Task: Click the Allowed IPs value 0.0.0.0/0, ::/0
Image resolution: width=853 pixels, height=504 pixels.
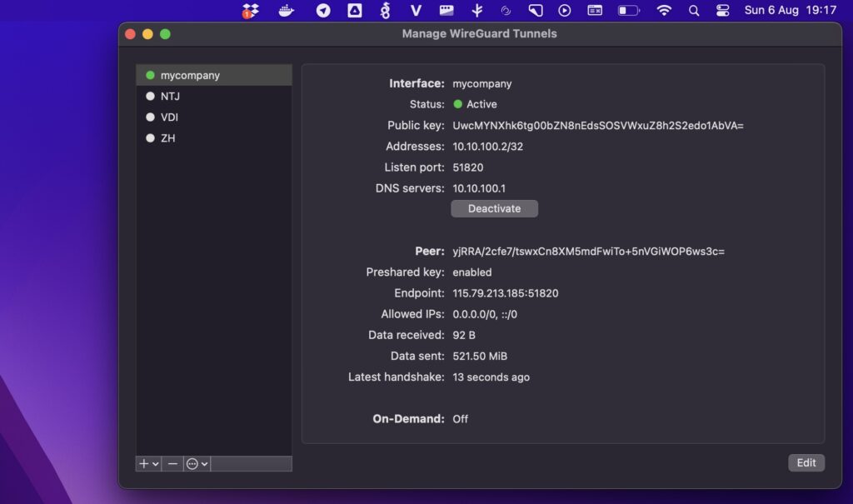Action: pyautogui.click(x=485, y=314)
